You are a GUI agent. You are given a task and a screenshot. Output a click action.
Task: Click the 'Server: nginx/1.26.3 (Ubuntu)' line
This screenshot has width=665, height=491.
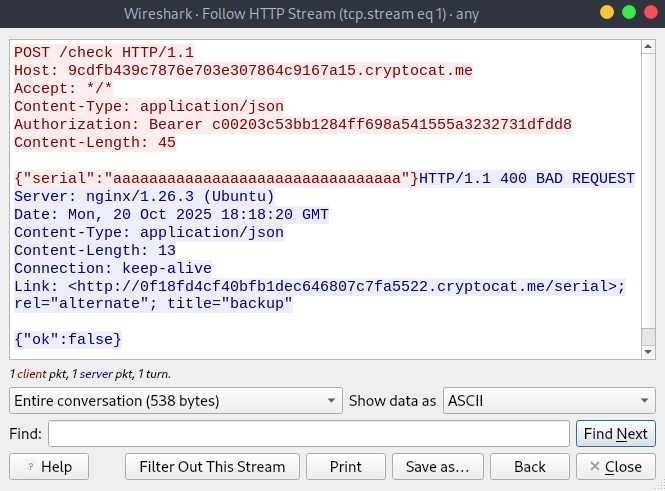144,197
